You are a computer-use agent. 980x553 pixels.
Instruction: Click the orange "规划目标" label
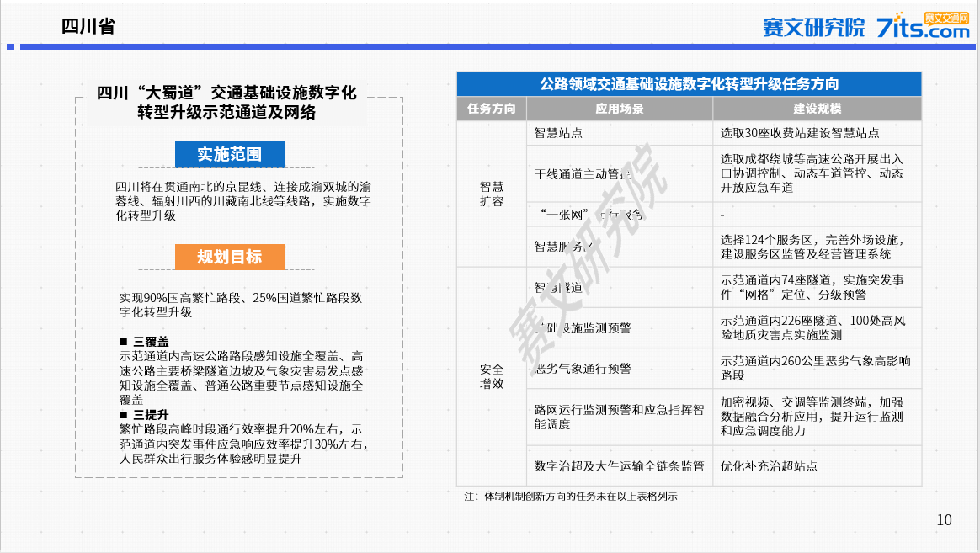tap(230, 257)
